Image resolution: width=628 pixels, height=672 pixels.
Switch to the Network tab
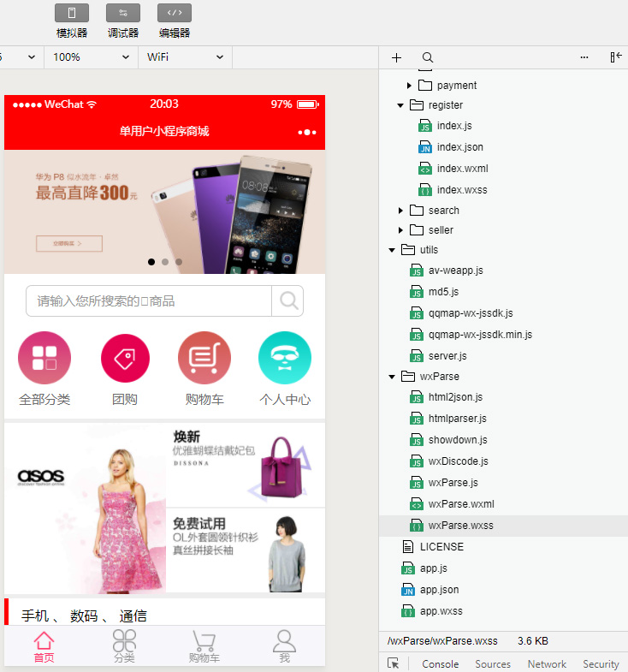pyautogui.click(x=547, y=664)
